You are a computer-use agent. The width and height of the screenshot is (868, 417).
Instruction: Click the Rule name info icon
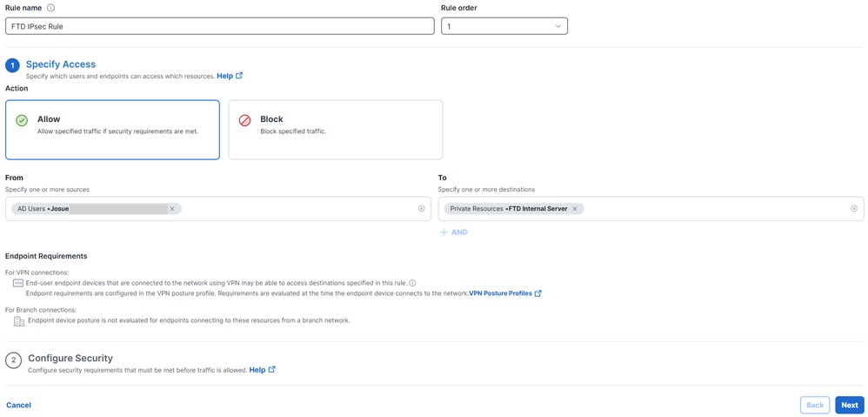[50, 9]
